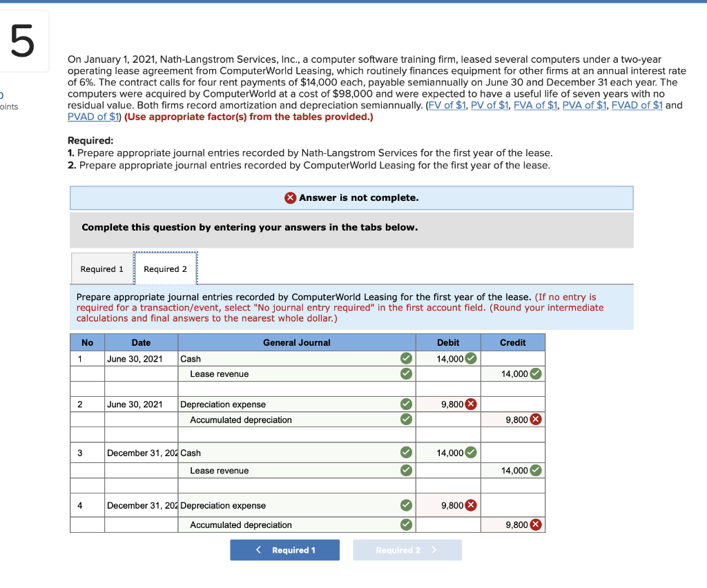Image resolution: width=707 pixels, height=588 pixels.
Task: Click the red X beside entry 4 credit 9,800
Action: click(x=536, y=525)
